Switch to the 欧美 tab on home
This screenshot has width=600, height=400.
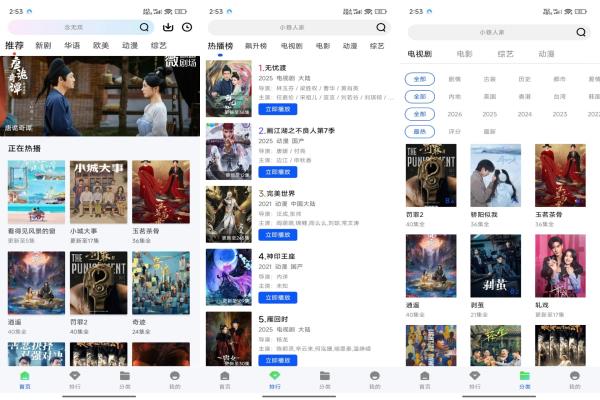click(x=101, y=46)
